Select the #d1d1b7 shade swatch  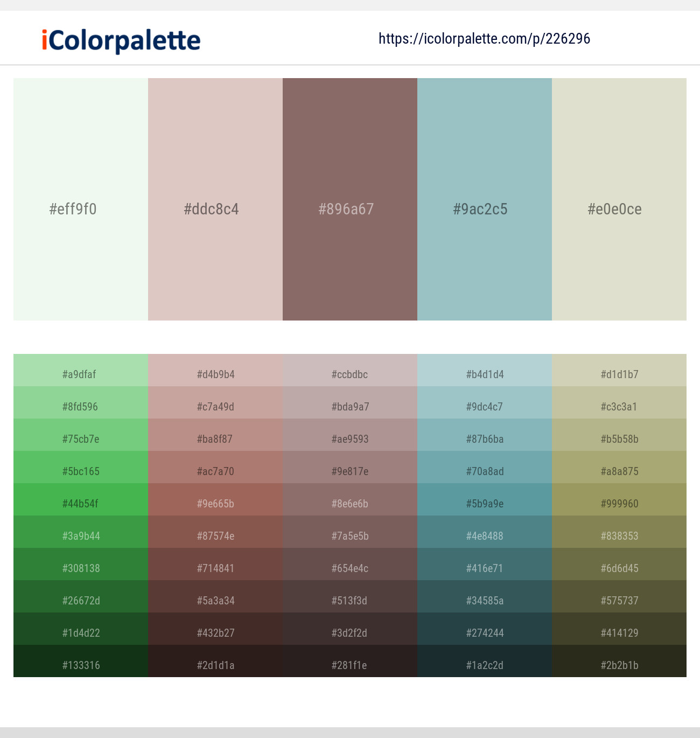pyautogui.click(x=619, y=374)
